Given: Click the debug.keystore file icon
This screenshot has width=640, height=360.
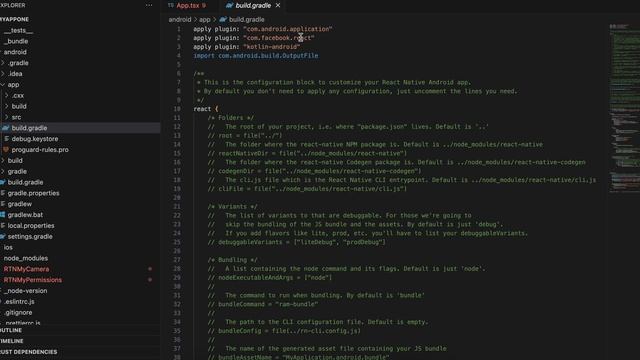Looking at the screenshot, I should coord(6,139).
